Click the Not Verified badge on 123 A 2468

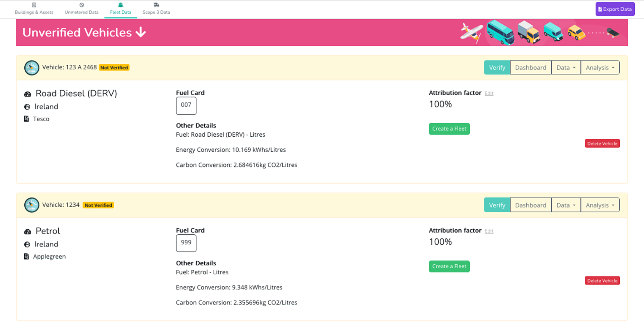[114, 68]
